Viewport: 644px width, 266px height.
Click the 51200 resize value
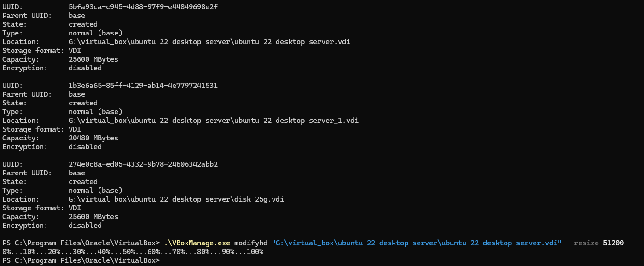click(613, 243)
